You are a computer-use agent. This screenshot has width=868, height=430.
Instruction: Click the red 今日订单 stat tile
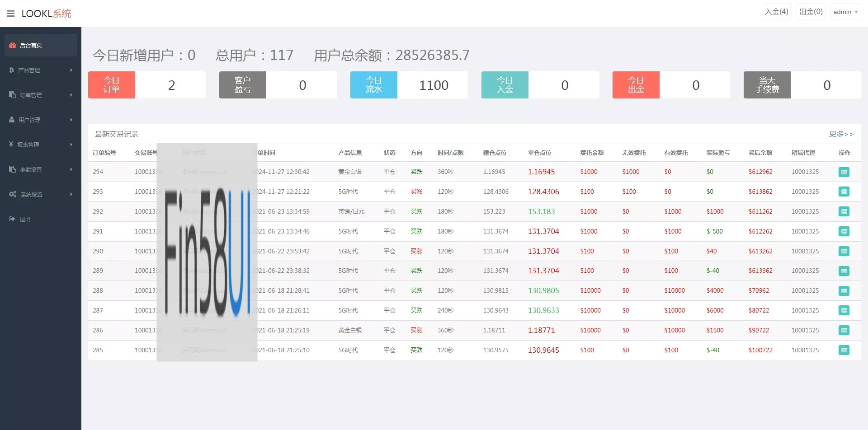tap(112, 85)
